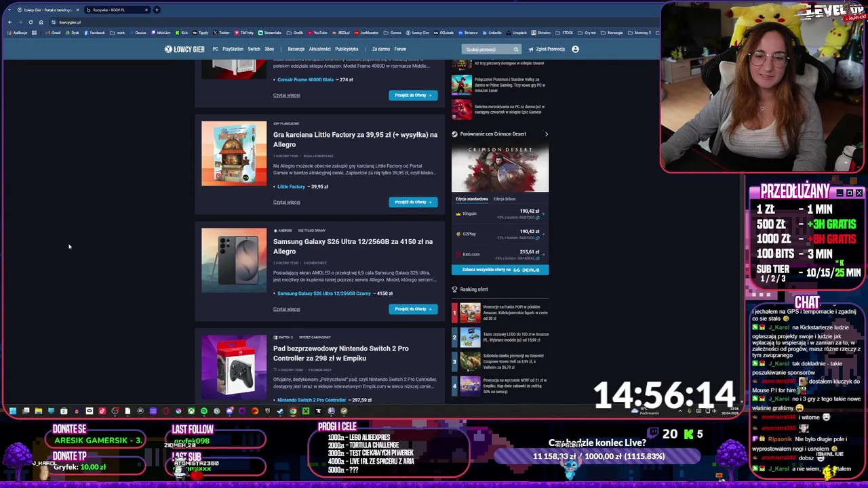Open the Xbox menu item
This screenshot has width=868, height=488.
click(x=269, y=49)
